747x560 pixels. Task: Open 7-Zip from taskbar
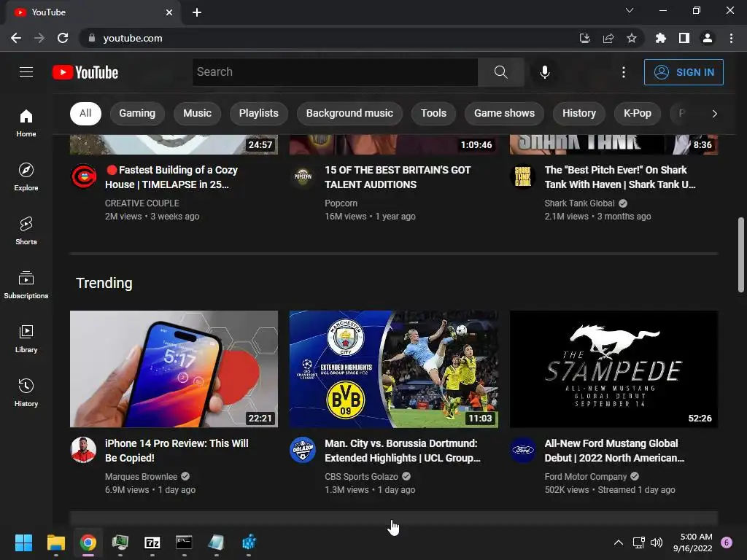(x=152, y=542)
